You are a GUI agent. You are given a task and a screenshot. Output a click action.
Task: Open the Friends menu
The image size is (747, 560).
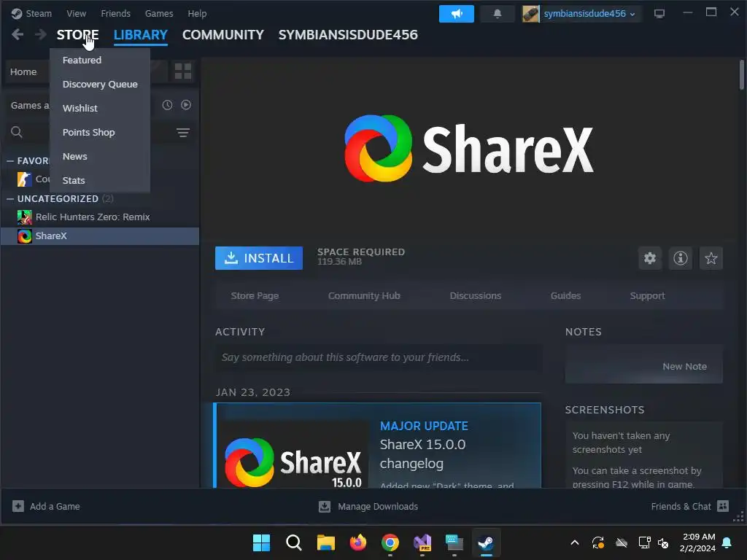(x=116, y=13)
